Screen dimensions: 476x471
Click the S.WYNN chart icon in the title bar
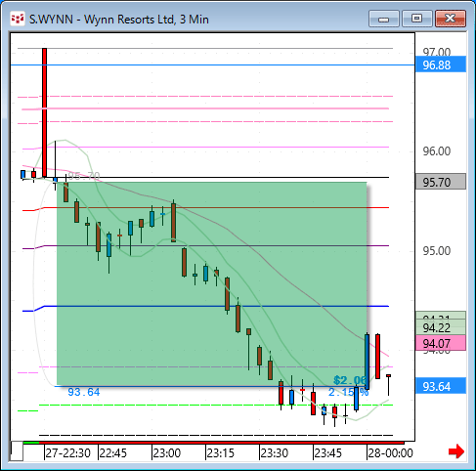[18, 19]
